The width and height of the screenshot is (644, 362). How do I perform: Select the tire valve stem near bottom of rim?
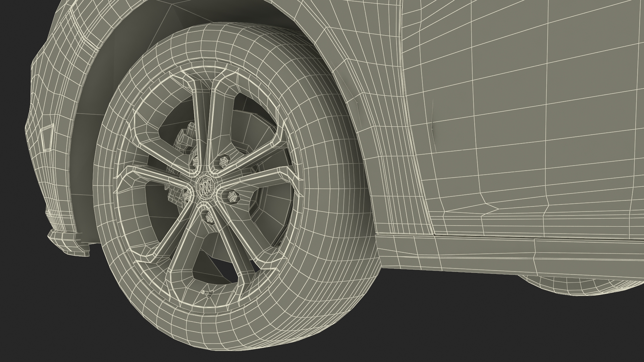click(206, 293)
